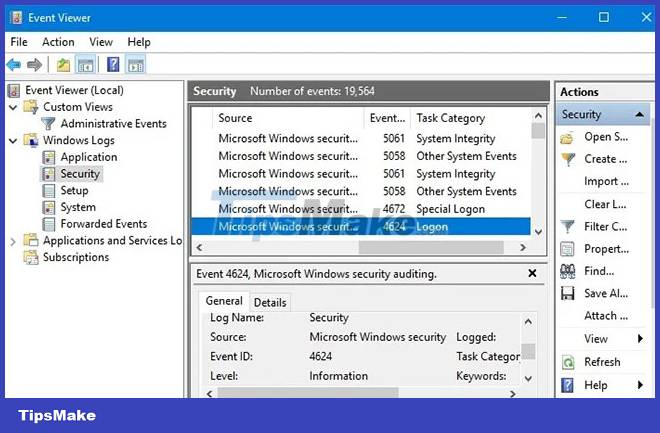This screenshot has height=433, width=660.
Task: Expand Applications and Services Logs node
Action: click(13, 242)
